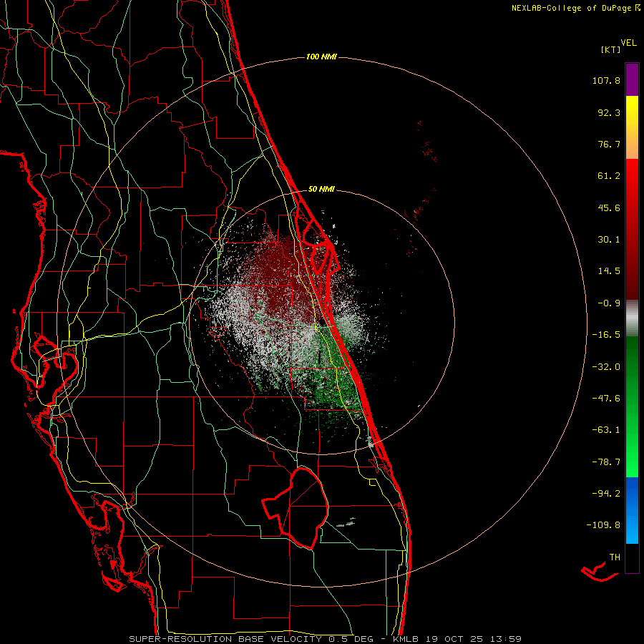Click the 14.5 legend value
644x644 pixels.
(x=609, y=271)
